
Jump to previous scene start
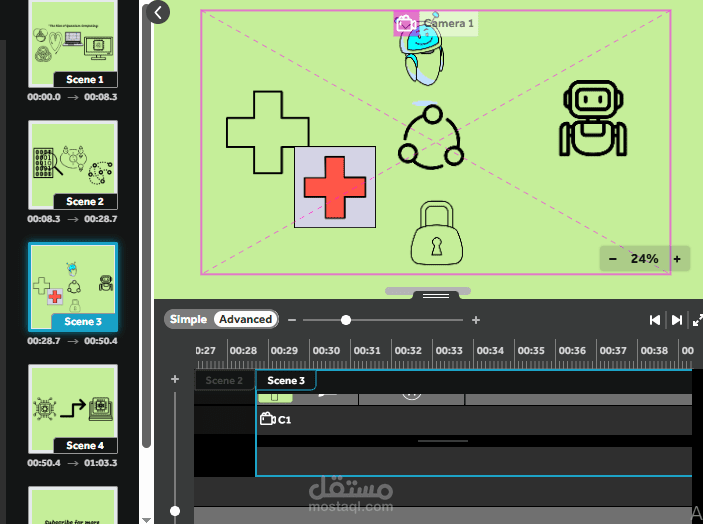tap(655, 320)
